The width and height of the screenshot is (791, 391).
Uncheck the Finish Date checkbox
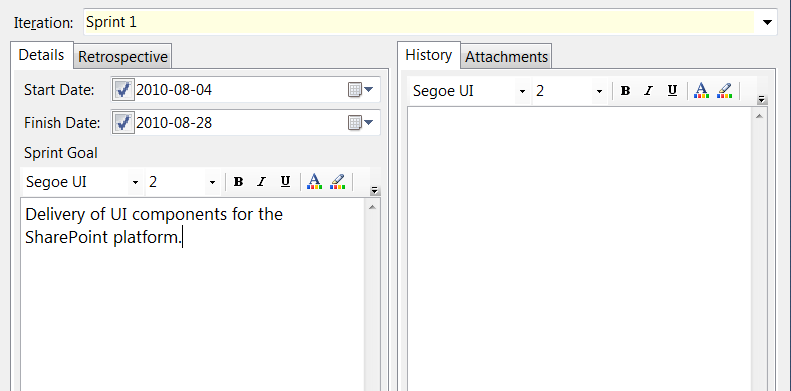coord(123,123)
